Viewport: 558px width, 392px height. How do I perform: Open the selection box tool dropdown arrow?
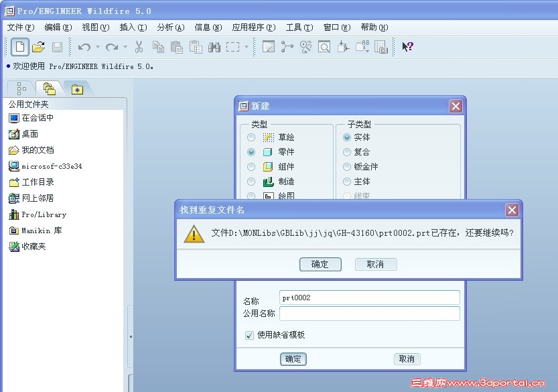click(x=247, y=47)
